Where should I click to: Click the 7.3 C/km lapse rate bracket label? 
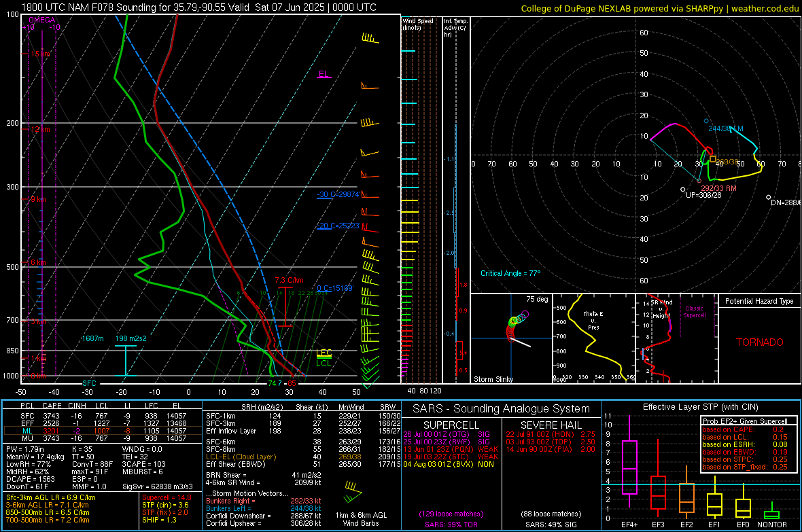[289, 281]
